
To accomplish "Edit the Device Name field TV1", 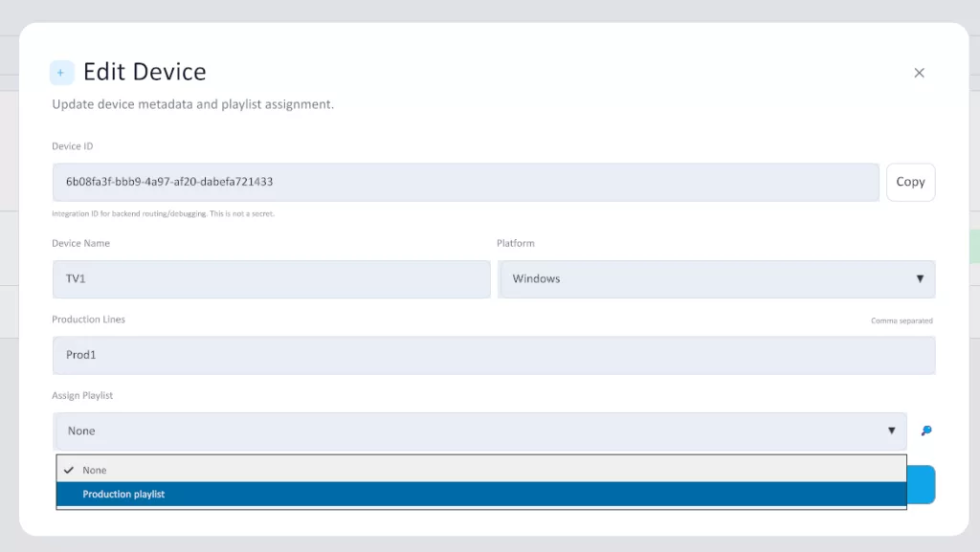I will [x=271, y=279].
